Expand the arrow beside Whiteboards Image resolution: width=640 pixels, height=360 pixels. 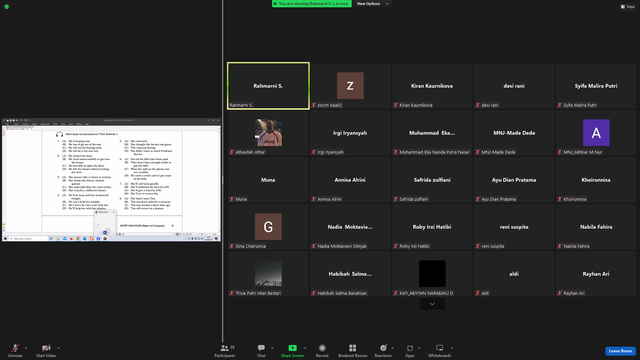tap(452, 348)
